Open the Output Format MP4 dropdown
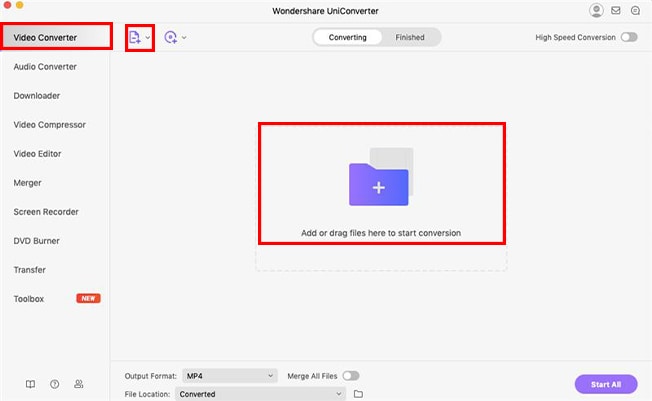The width and height of the screenshot is (652, 401). point(230,376)
